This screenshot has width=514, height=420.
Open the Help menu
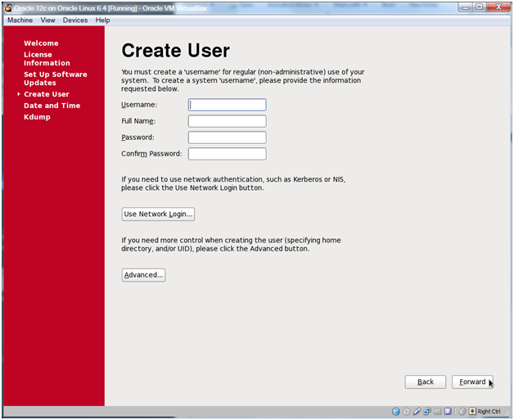click(x=102, y=20)
